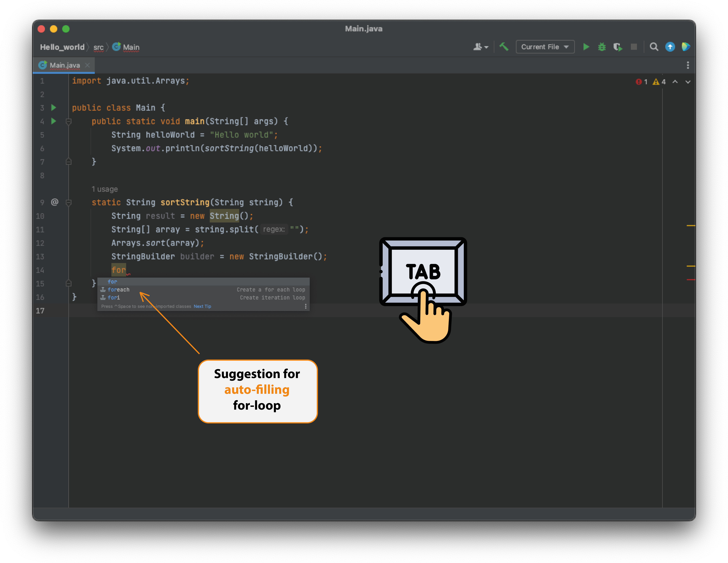Select the 'foreach' live template suggestion
728x563 pixels.
point(203,290)
